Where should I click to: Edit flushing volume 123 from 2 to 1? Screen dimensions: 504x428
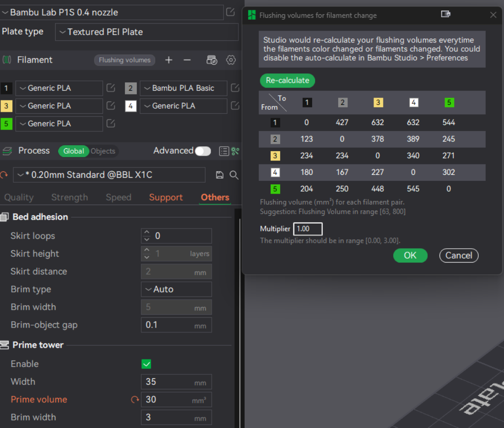coord(307,139)
